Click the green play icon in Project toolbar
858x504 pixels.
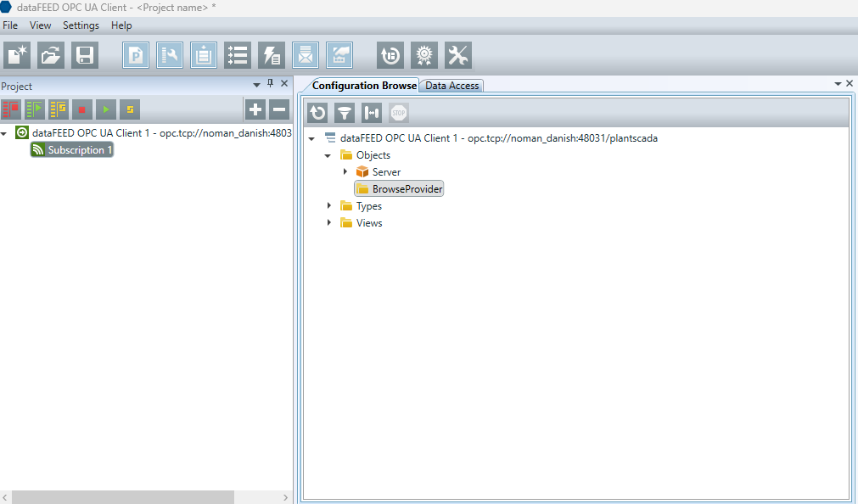click(x=106, y=109)
